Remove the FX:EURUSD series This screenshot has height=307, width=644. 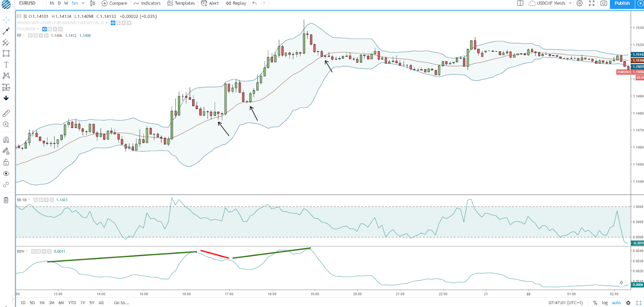60,29
